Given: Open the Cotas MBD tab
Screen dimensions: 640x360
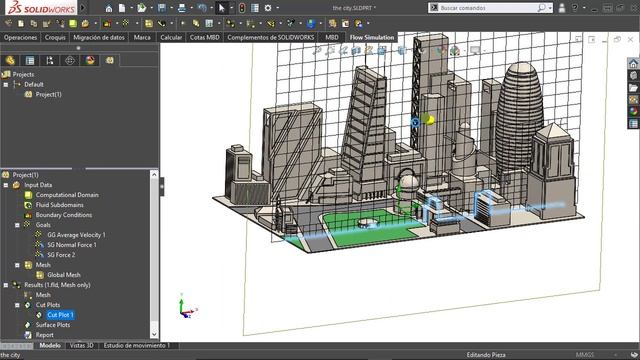Looking at the screenshot, I should [204, 38].
